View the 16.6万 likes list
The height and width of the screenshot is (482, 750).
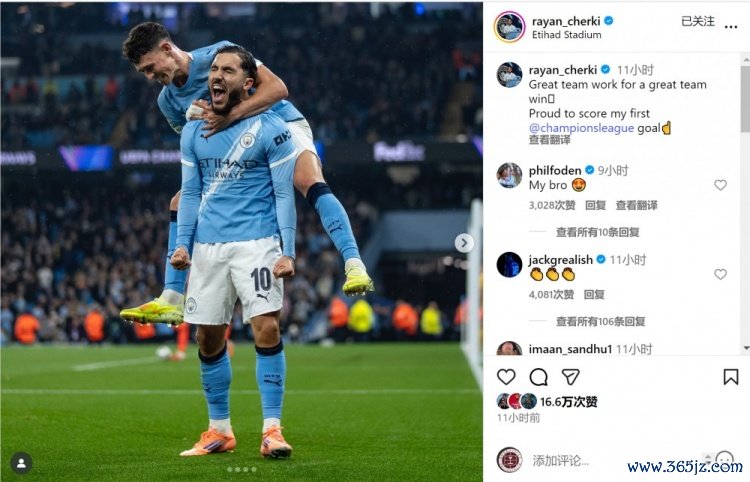tap(569, 402)
